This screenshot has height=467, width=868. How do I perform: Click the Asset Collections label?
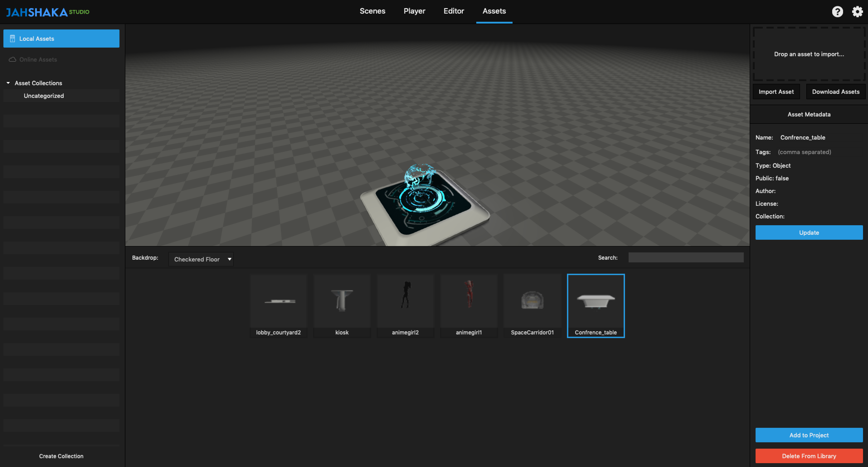point(38,83)
